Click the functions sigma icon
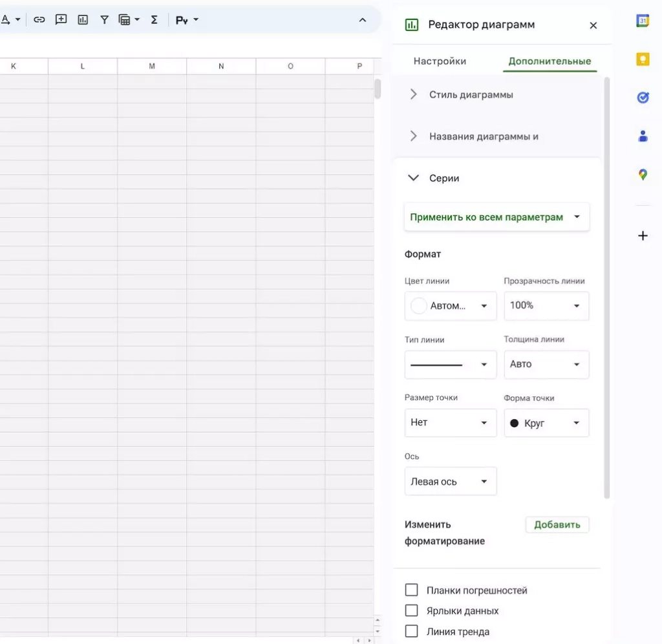The image size is (662, 644). pos(154,20)
